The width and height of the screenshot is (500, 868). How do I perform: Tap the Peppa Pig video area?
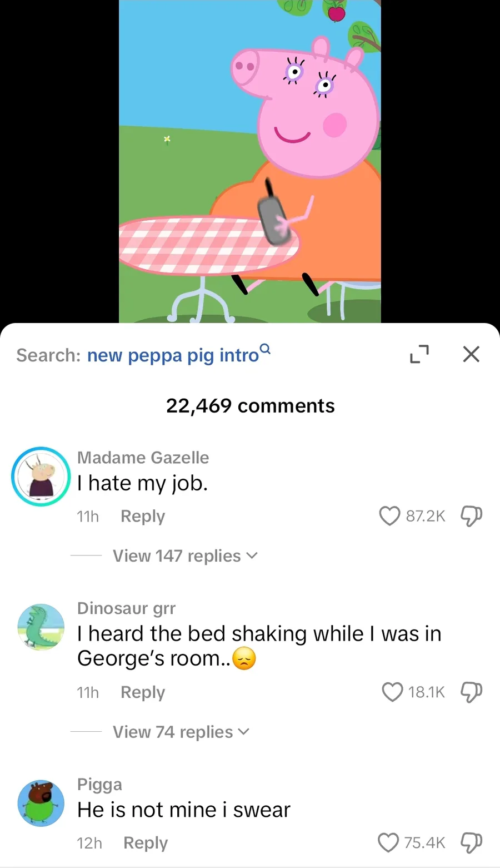[250, 161]
